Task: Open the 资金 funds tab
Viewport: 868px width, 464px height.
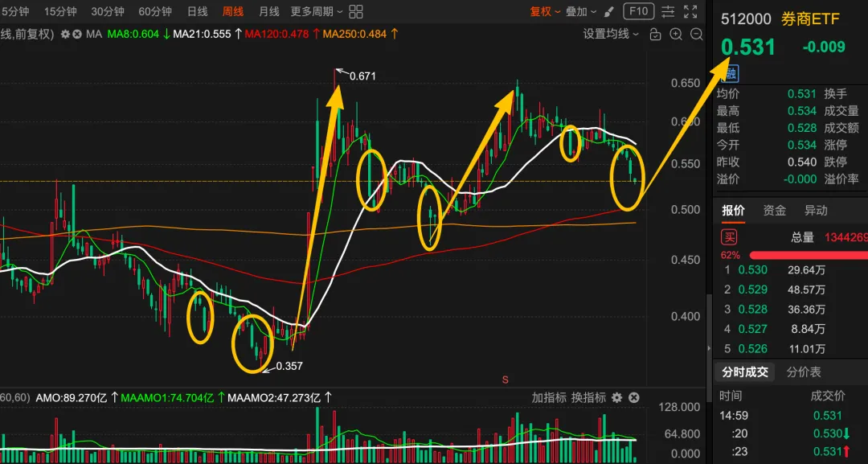Action: 775,211
